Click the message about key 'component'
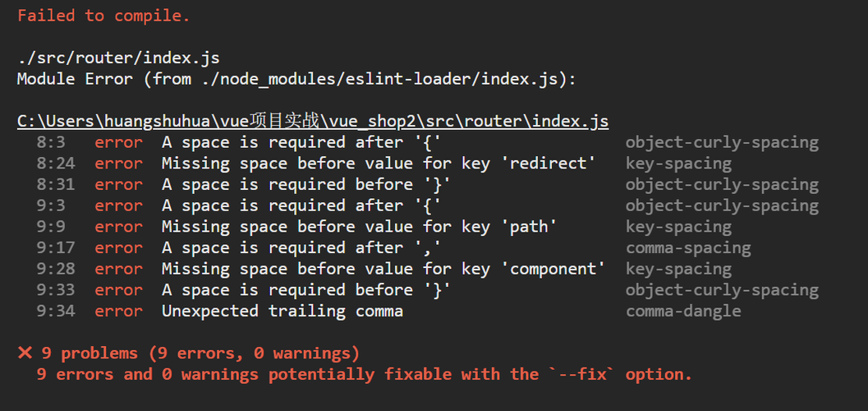Image resolution: width=868 pixels, height=411 pixels. click(383, 269)
